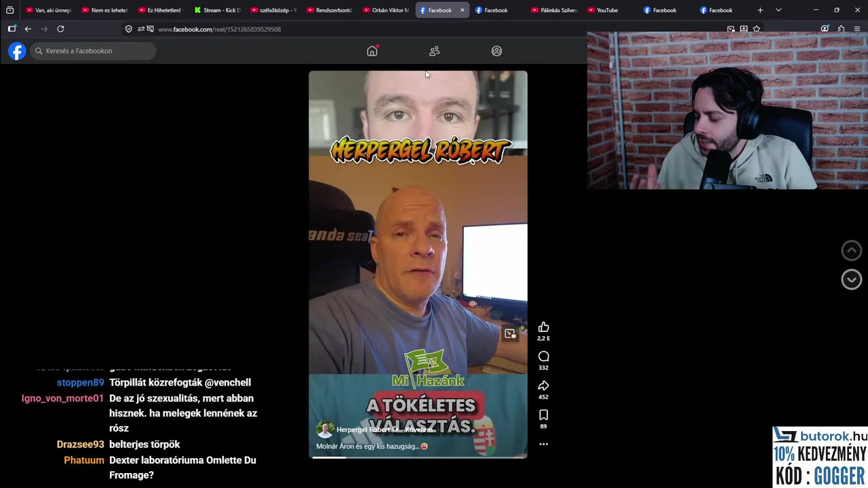Switch to the 'Orbán Viktor' tab
This screenshot has height=488, width=868.
[385, 10]
